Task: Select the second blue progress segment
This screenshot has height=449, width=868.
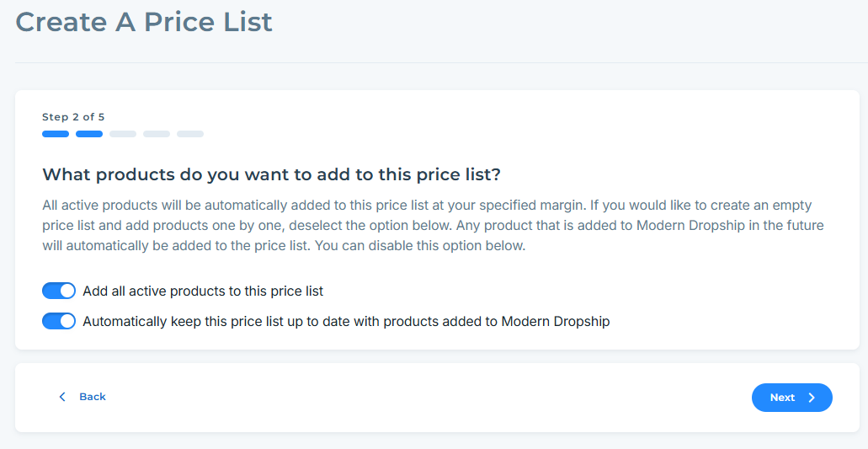Action: [x=89, y=134]
